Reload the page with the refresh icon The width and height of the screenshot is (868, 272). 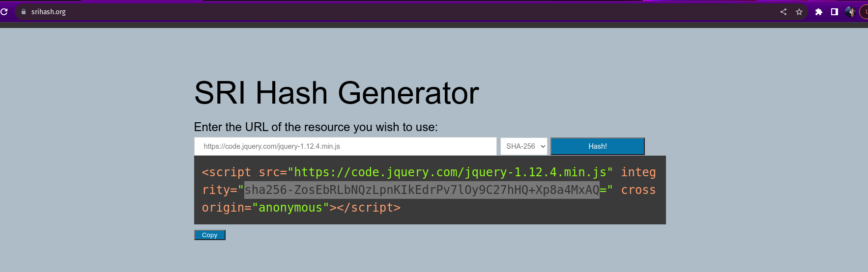point(4,12)
